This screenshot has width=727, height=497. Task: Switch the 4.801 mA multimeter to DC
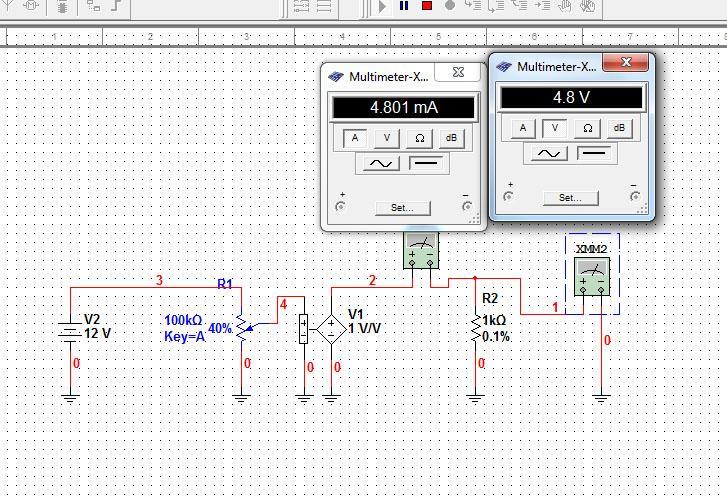(426, 163)
